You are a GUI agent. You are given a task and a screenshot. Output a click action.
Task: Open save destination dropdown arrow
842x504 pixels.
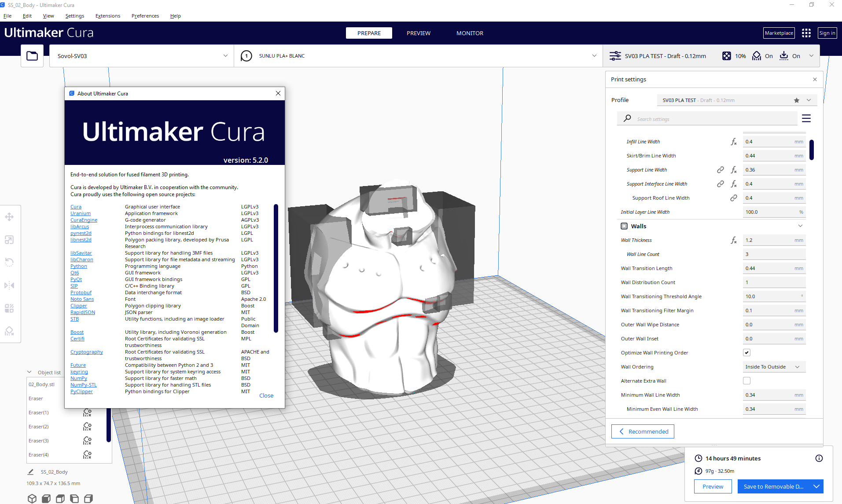[x=816, y=486]
